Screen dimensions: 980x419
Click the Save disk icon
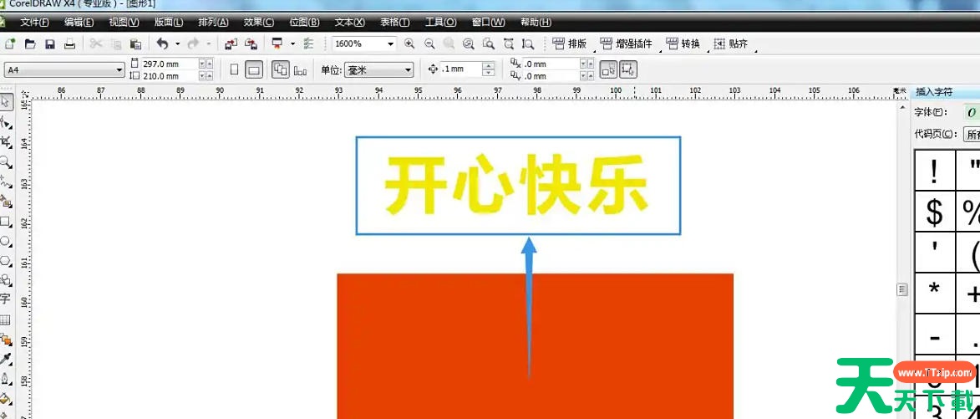tap(50, 44)
